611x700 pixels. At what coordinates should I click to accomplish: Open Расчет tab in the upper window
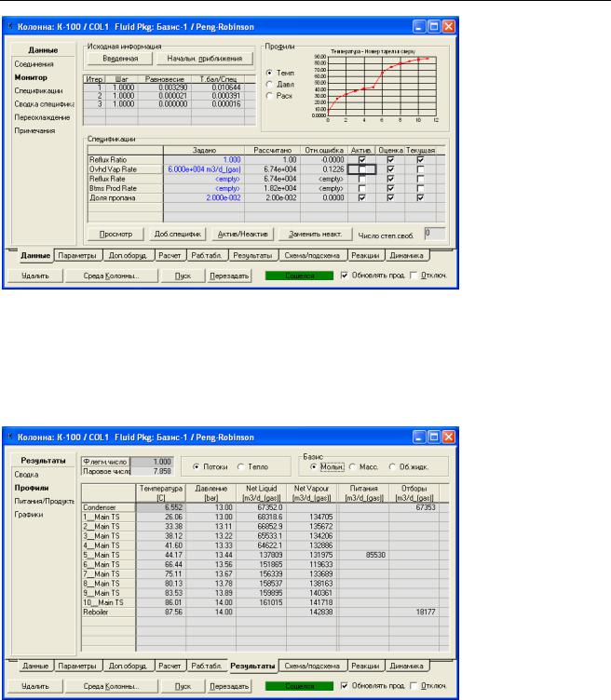click(170, 256)
